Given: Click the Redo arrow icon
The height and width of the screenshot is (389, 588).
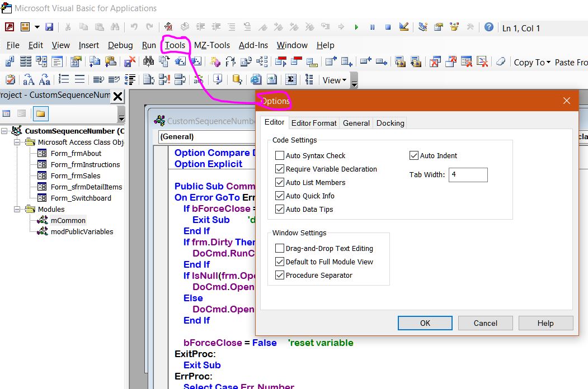Looking at the screenshot, I should tap(149, 27).
